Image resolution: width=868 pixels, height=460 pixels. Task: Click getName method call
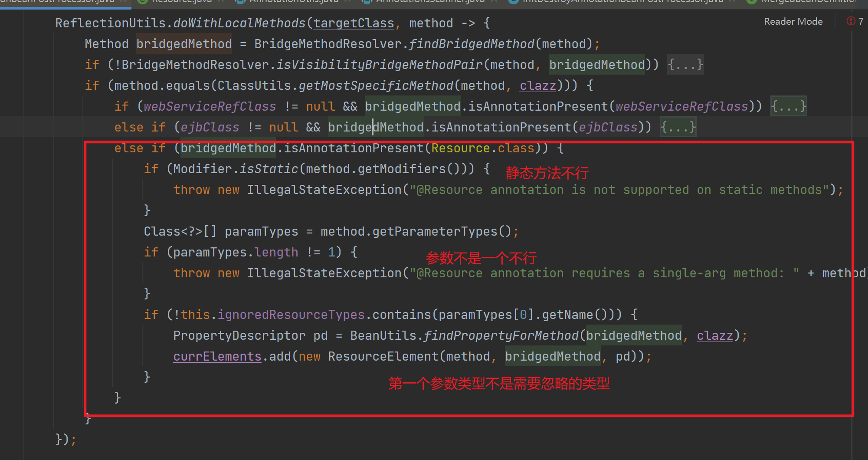[x=567, y=315]
